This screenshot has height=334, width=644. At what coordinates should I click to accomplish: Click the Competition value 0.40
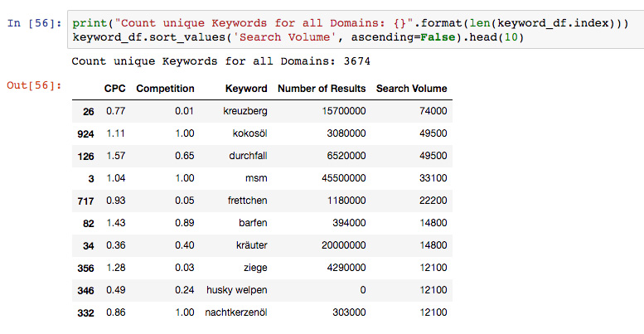(x=184, y=245)
